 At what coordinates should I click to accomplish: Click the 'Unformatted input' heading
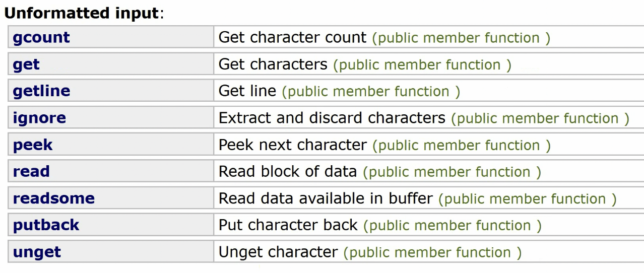(x=82, y=13)
